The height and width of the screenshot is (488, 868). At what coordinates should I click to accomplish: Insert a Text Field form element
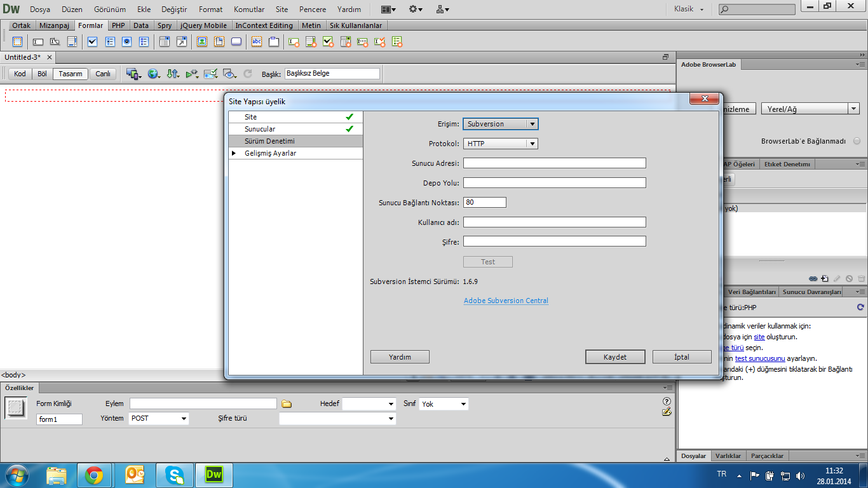[38, 42]
